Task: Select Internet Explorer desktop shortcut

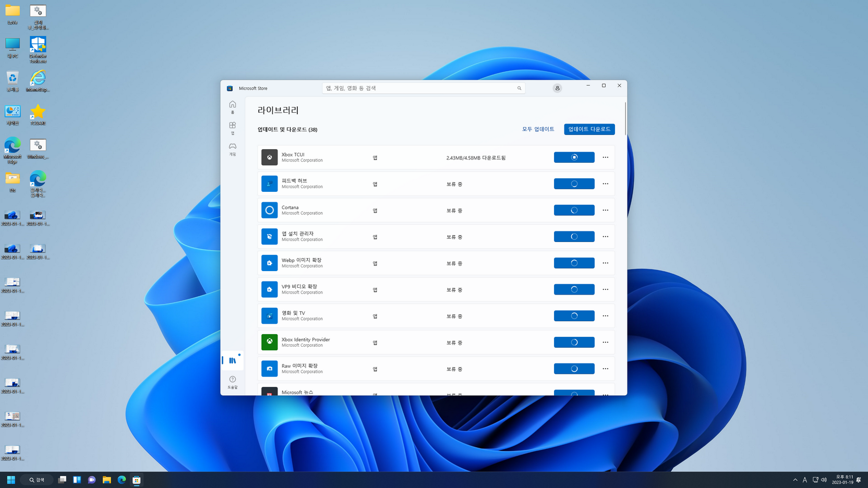Action: 38,81
